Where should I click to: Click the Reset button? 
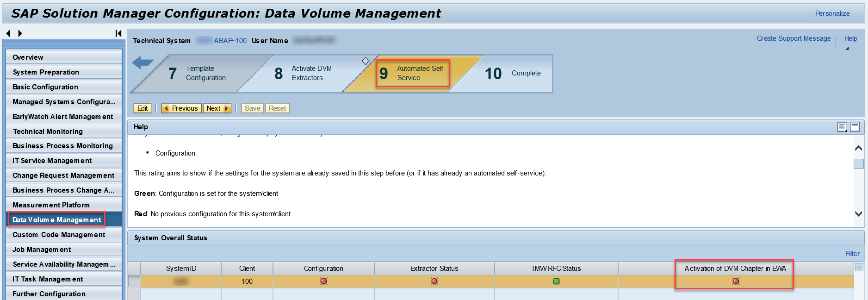(277, 108)
